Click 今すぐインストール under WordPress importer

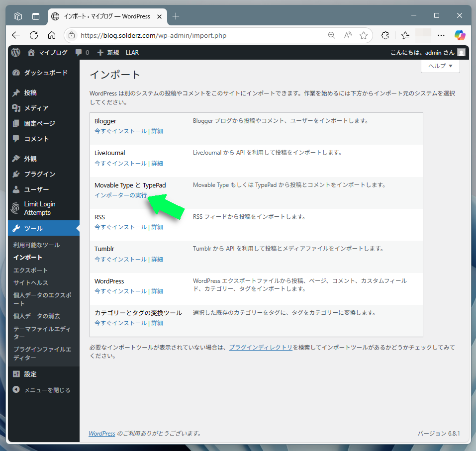pyautogui.click(x=120, y=291)
